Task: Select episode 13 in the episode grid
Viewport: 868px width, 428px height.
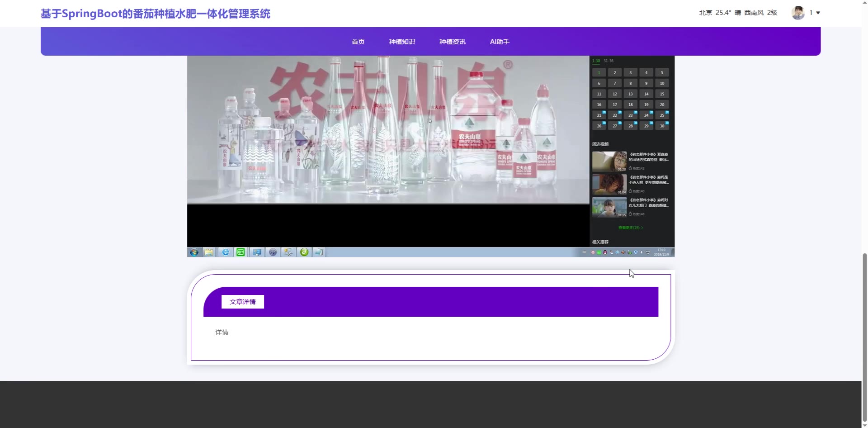Action: pyautogui.click(x=630, y=94)
